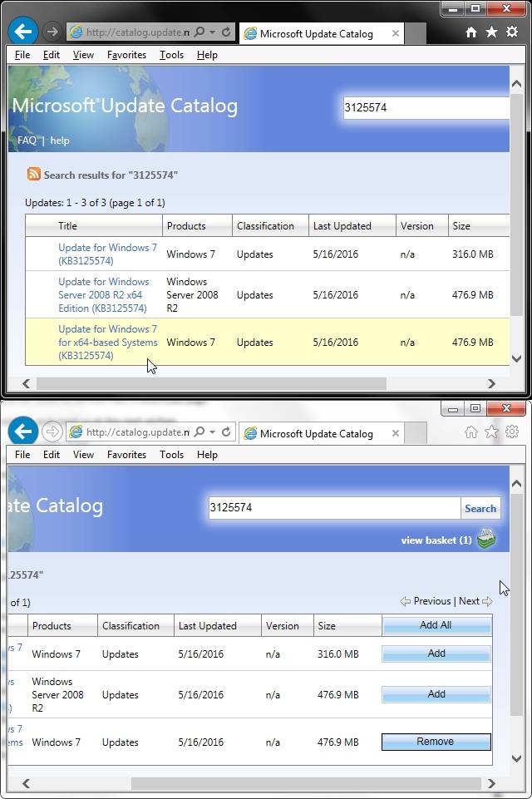Click Add All button
This screenshot has width=532, height=799.
436,625
